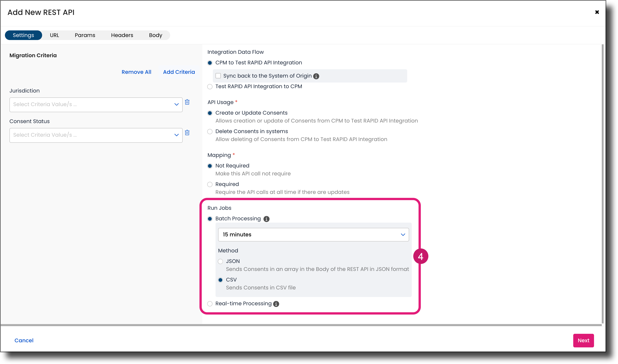Set Mapping to Required
This screenshot has height=364, width=618.
(x=210, y=184)
